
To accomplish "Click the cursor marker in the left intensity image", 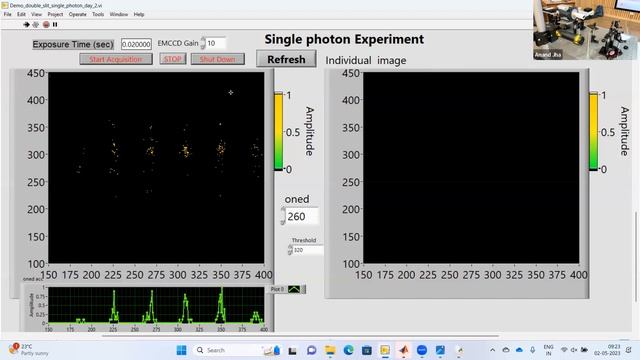I will pos(231,93).
